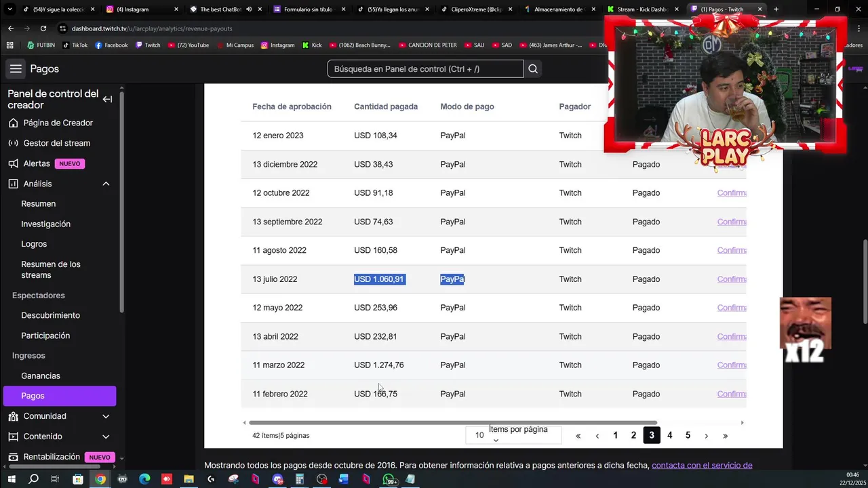Jump to the first page double arrow

coord(578,436)
